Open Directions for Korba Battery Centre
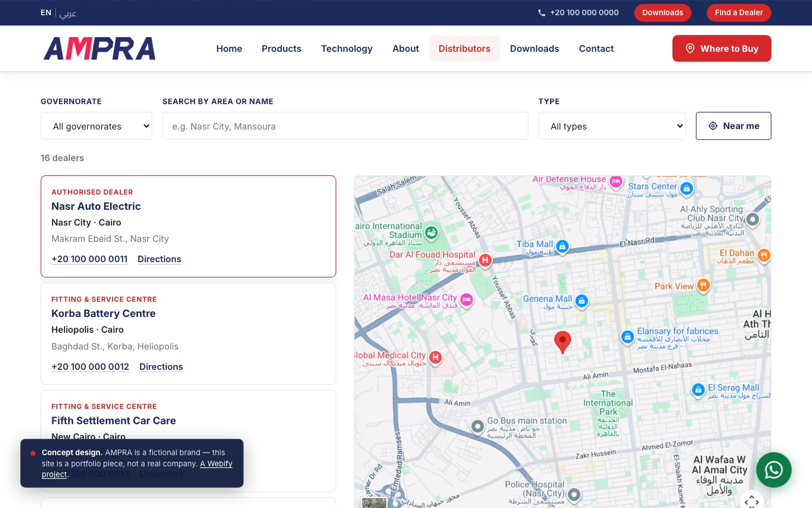The height and width of the screenshot is (508, 812). [x=161, y=367]
